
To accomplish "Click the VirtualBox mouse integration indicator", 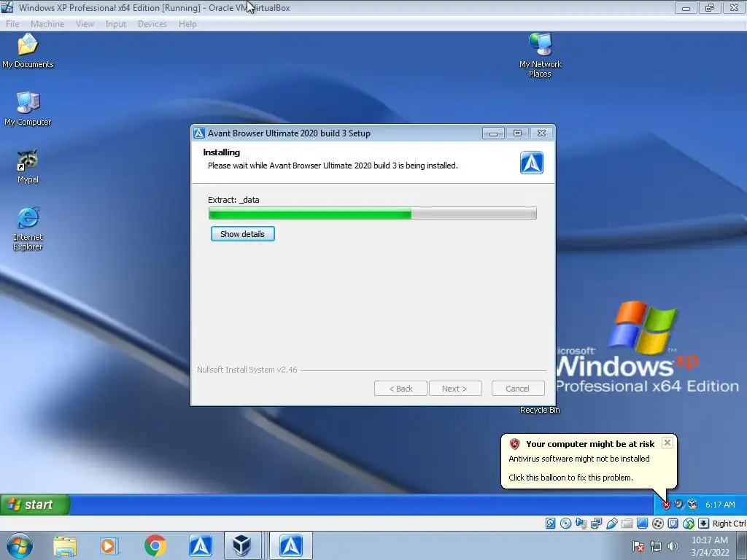I will pyautogui.click(x=689, y=524).
